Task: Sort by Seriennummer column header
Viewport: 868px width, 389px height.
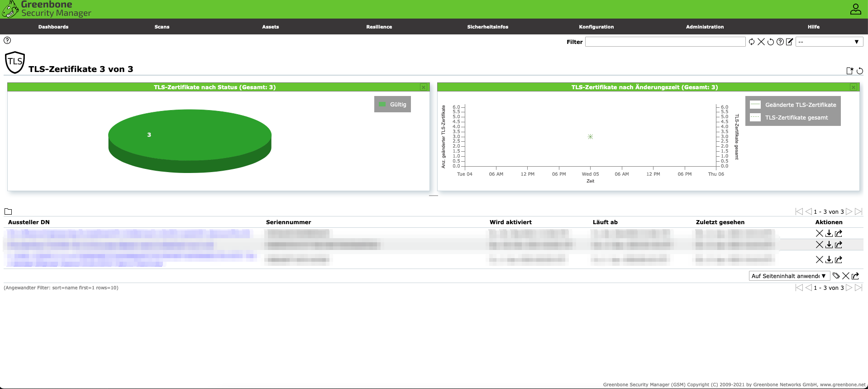Action: click(x=288, y=222)
